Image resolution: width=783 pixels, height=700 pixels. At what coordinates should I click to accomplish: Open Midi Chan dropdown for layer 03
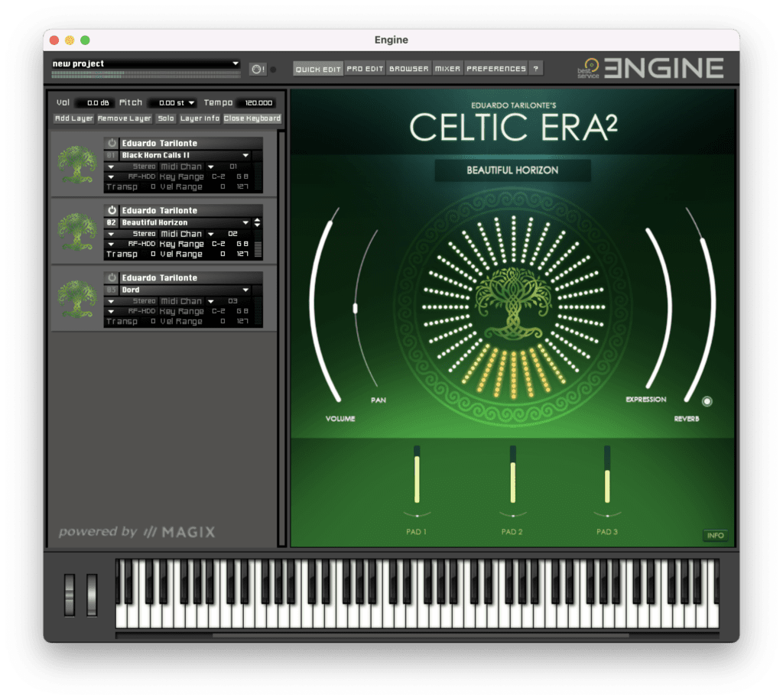click(x=211, y=301)
